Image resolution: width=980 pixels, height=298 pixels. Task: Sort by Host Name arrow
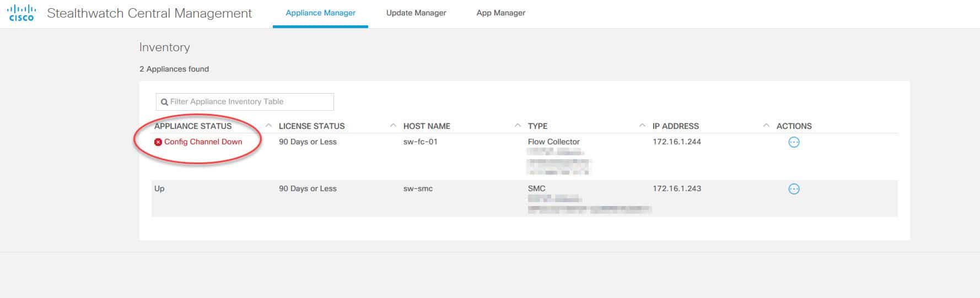point(518,126)
